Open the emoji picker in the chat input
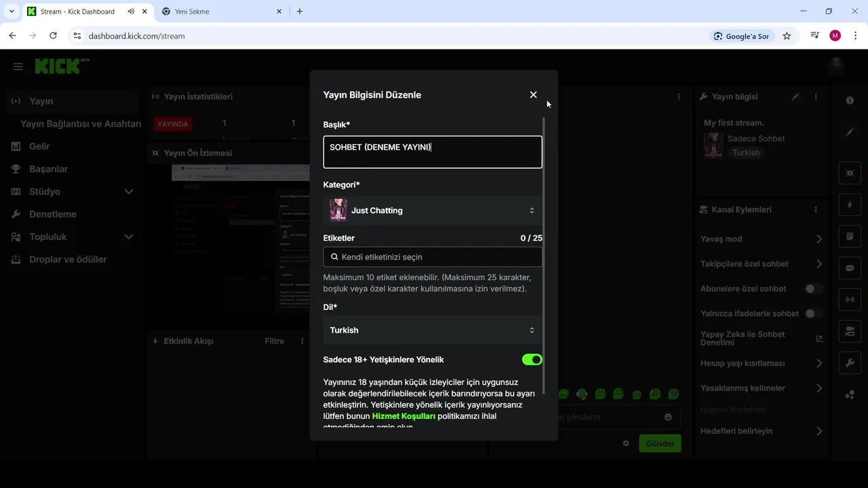Viewport: 868px width, 488px height. click(668, 418)
